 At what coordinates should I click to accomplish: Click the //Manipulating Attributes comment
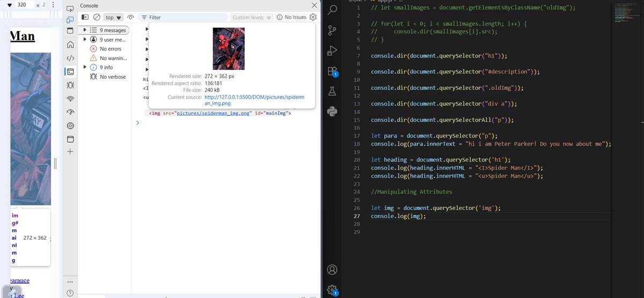coord(412,192)
